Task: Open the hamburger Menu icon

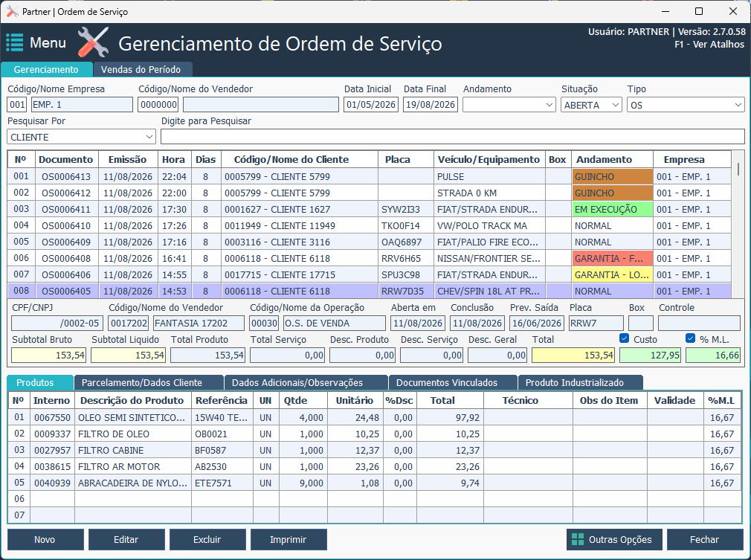Action: click(14, 42)
